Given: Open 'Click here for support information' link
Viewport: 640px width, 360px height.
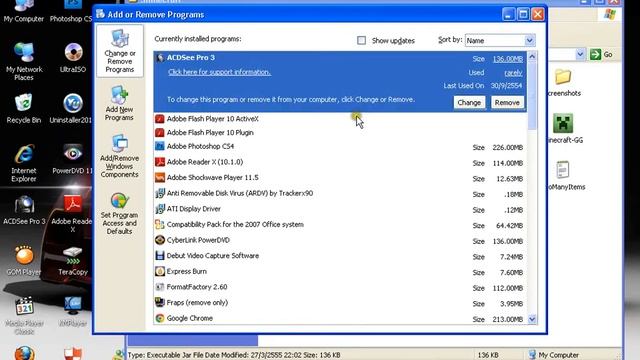Looking at the screenshot, I should coord(219,72).
